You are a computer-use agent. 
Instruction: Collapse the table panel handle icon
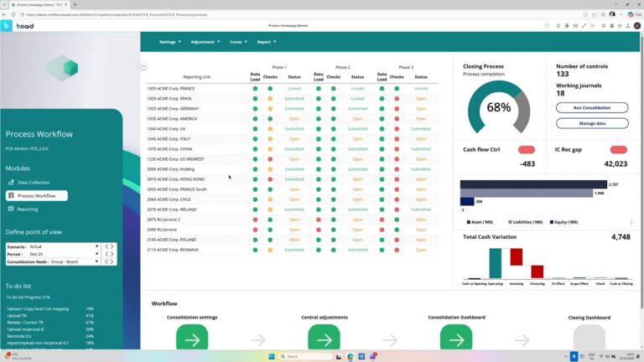143,66
